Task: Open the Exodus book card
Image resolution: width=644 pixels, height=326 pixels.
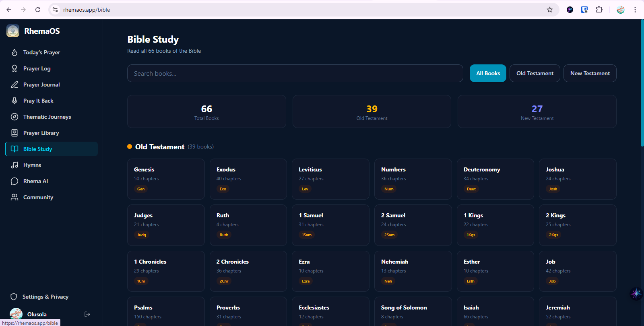Action: coord(248,179)
